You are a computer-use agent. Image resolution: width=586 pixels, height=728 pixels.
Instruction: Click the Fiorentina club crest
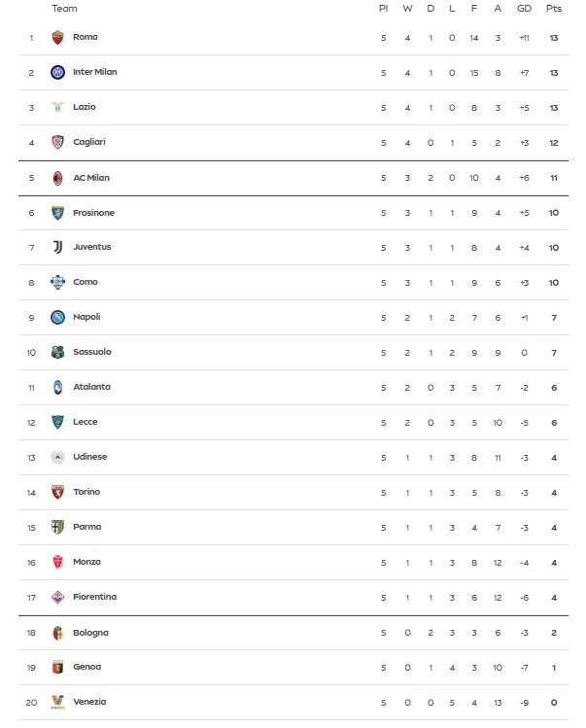coord(57,597)
